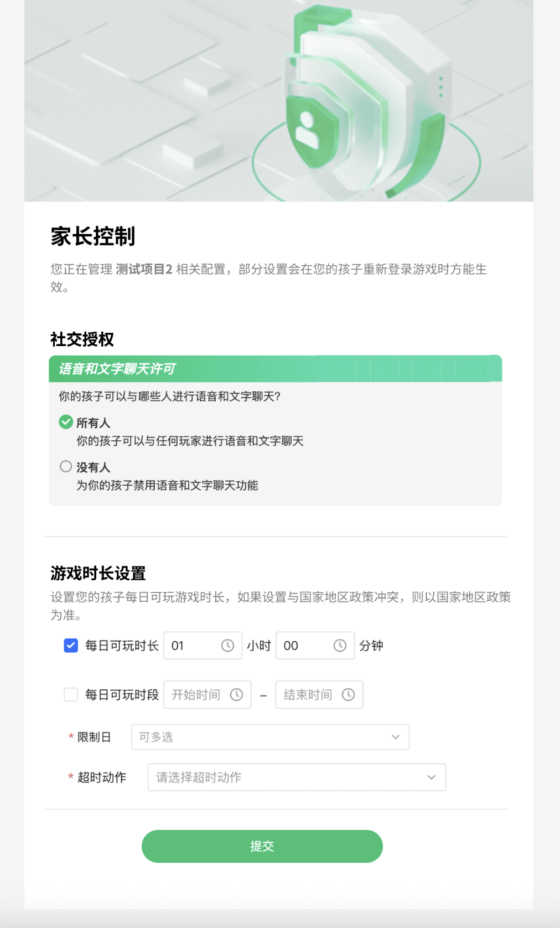Click the minutes input showing 00
This screenshot has width=560, height=928.
click(315, 646)
